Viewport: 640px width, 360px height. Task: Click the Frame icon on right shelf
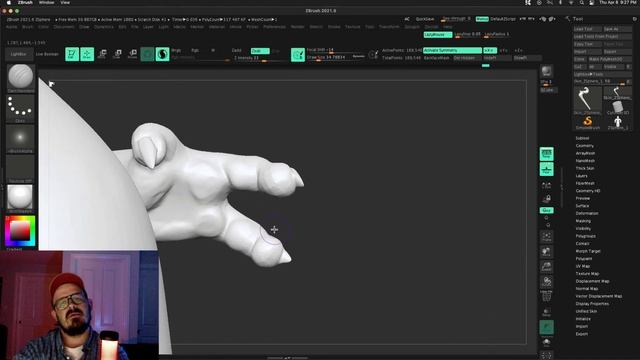(547, 237)
